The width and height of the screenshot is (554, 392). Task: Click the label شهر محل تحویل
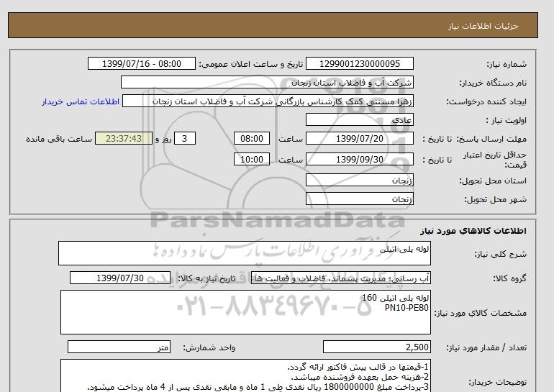tap(495, 199)
